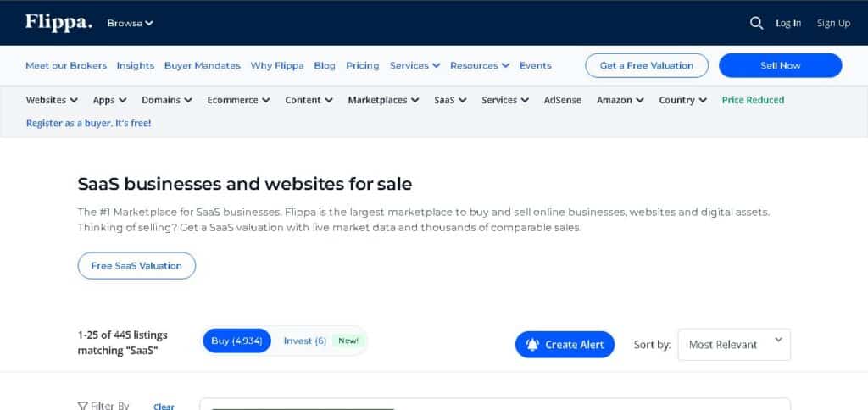868x410 pixels.
Task: Expand the Browse dropdown
Action: click(130, 23)
